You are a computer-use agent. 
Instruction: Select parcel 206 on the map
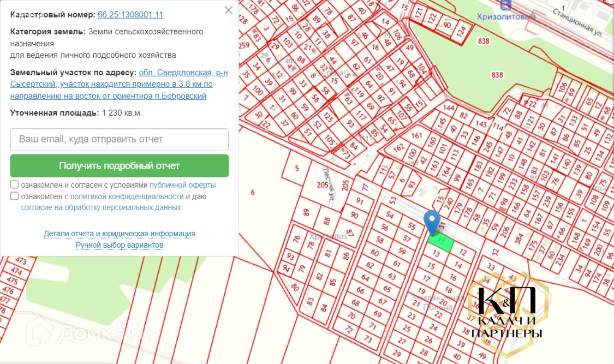505,232
